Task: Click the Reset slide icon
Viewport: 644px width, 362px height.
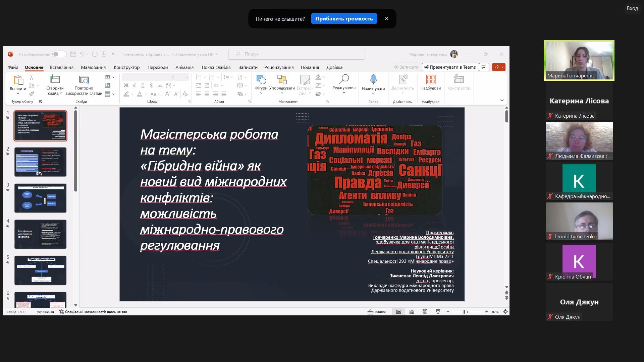Action: click(x=108, y=85)
